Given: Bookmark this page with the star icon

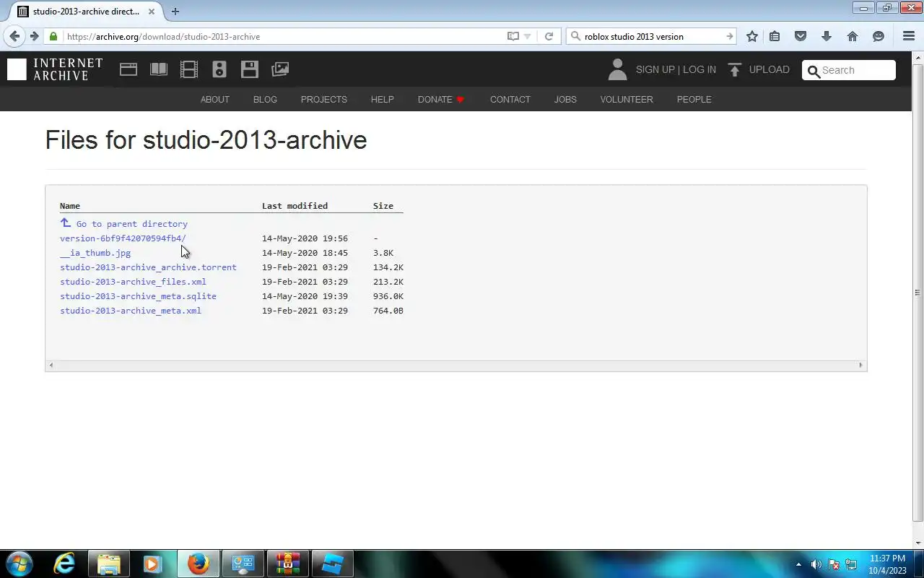Looking at the screenshot, I should 752,36.
